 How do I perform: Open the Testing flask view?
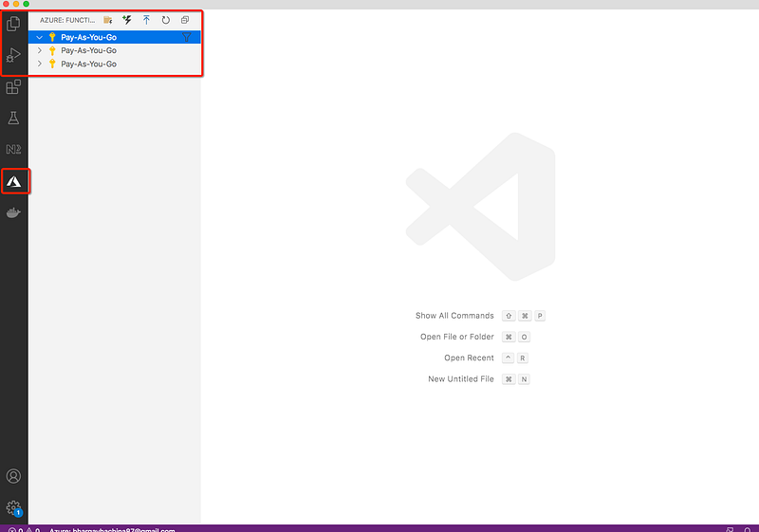(x=13, y=118)
